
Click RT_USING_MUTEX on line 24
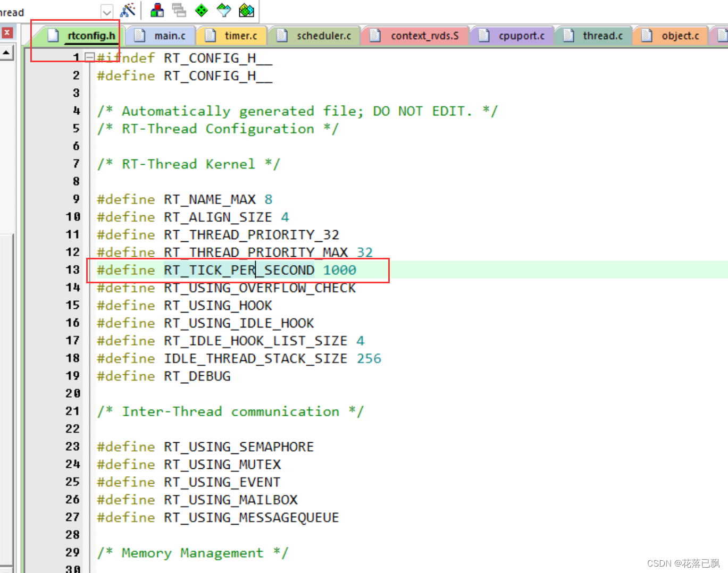[222, 464]
